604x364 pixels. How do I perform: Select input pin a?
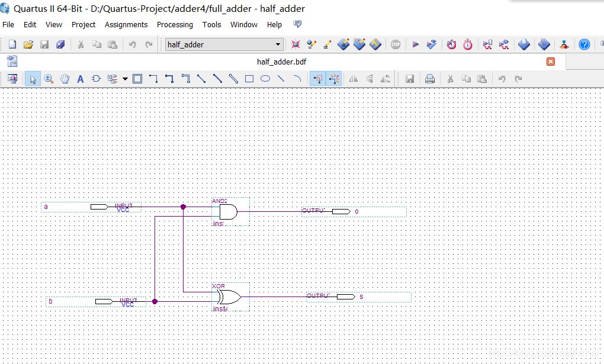point(91,207)
